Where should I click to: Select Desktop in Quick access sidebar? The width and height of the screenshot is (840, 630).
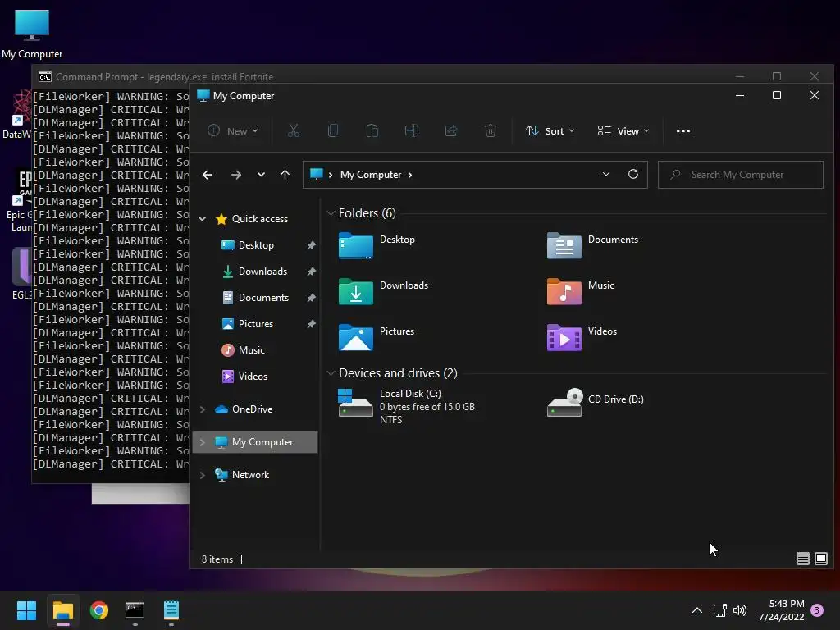[256, 244]
